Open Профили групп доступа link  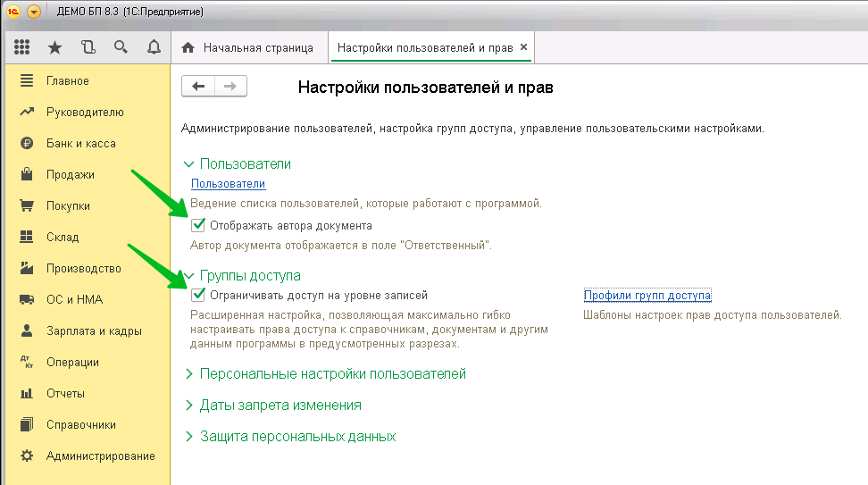click(x=647, y=296)
